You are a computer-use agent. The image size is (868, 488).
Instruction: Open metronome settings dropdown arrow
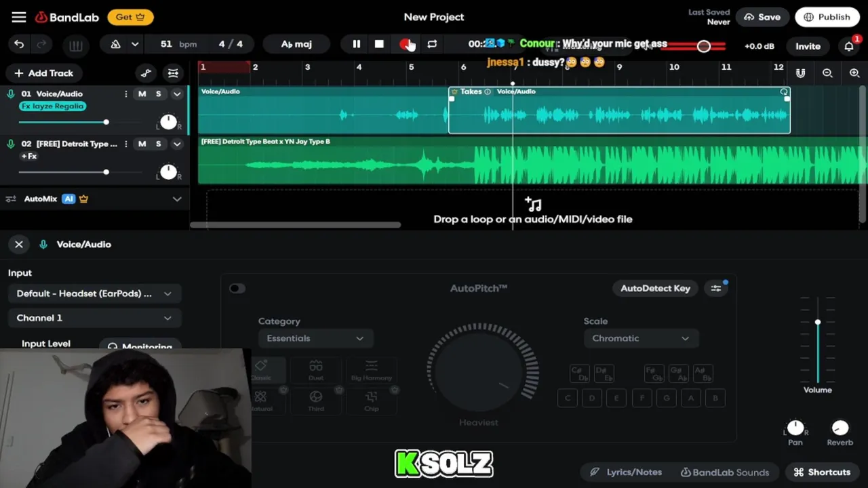135,44
